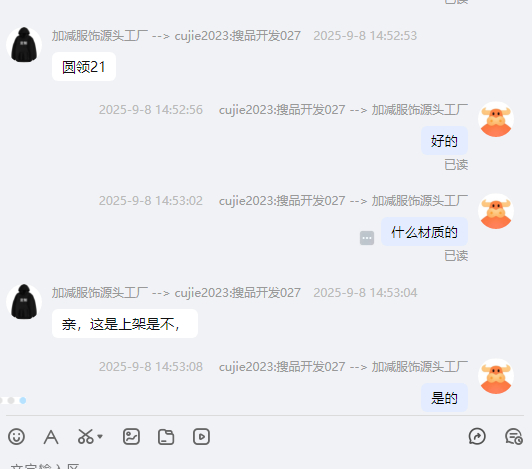Click the '亲，这是上架是不，' message bubble
Screen dimensions: 532x469
[x=125, y=323]
